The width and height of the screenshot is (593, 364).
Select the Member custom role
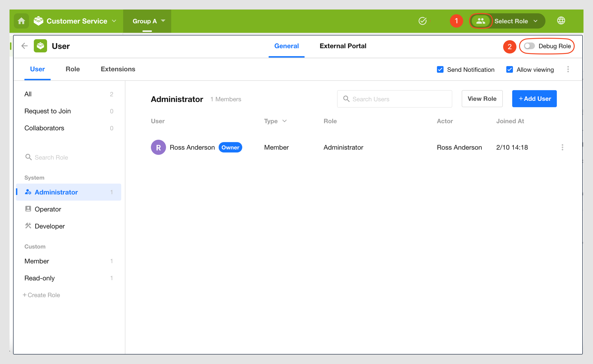tap(69, 261)
